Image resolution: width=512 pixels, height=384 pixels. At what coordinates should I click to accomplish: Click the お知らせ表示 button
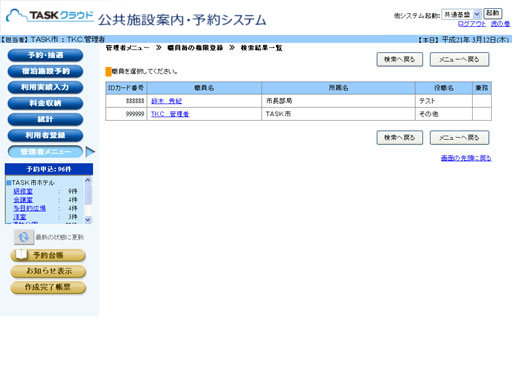coord(48,271)
